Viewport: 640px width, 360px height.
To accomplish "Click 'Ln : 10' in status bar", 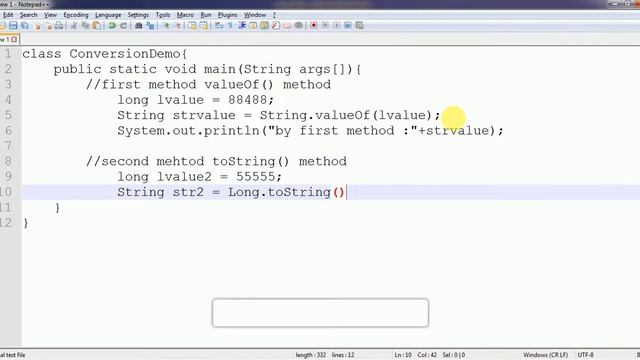I will [403, 355].
